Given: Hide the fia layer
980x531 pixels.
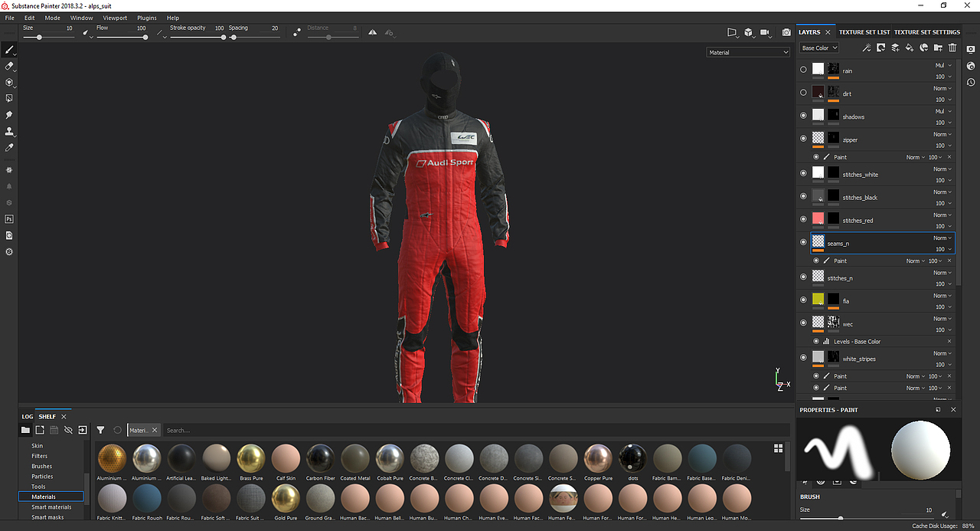Looking at the screenshot, I should [x=803, y=300].
